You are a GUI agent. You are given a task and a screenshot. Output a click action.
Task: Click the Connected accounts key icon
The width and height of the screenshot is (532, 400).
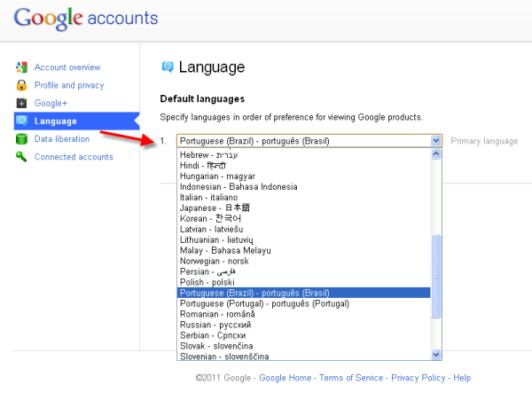click(x=21, y=157)
